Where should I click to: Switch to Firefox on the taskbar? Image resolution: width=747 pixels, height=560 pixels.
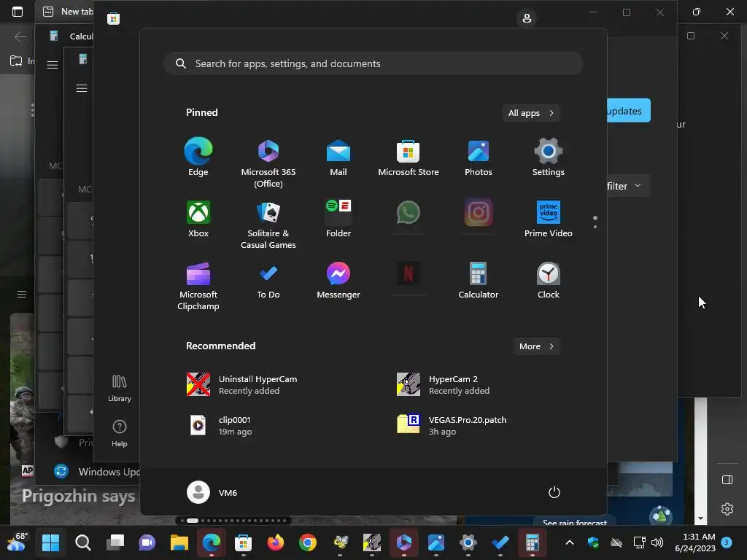click(275, 542)
